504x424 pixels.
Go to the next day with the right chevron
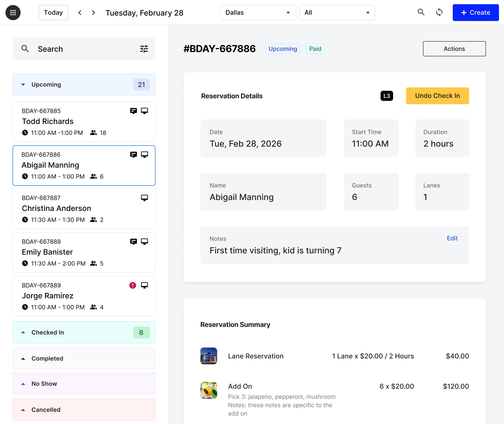coord(93,12)
